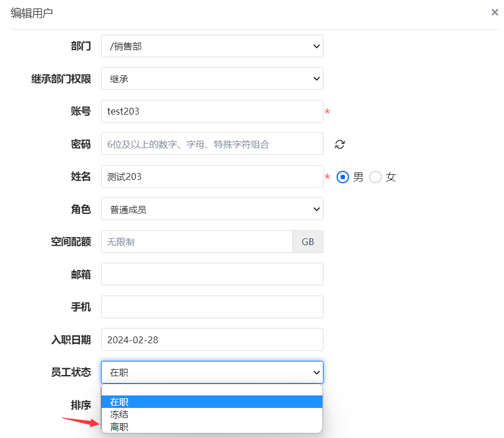This screenshot has height=438, width=504.
Task: Collapse the 员工状态 status dropdown
Action: pos(212,373)
